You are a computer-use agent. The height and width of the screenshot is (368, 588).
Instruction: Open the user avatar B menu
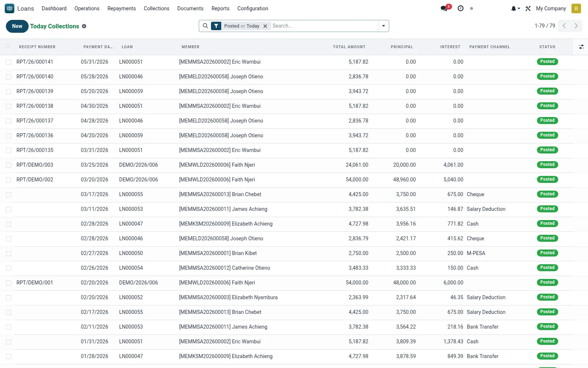[576, 8]
